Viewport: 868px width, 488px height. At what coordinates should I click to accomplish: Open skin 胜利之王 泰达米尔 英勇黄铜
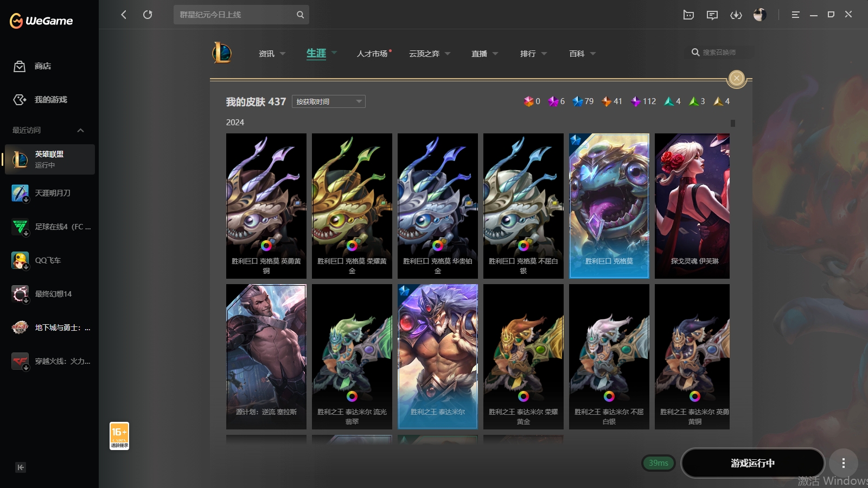click(692, 357)
